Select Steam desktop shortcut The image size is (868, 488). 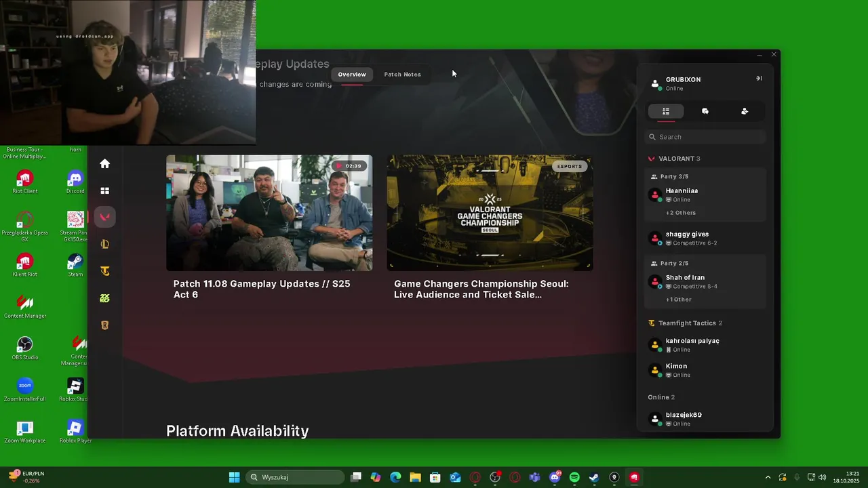75,265
